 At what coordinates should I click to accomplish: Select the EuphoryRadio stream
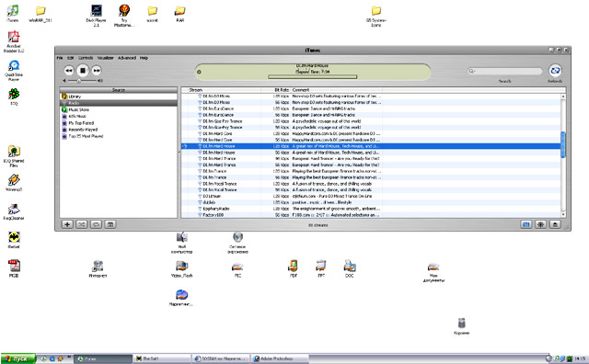(371, 209)
